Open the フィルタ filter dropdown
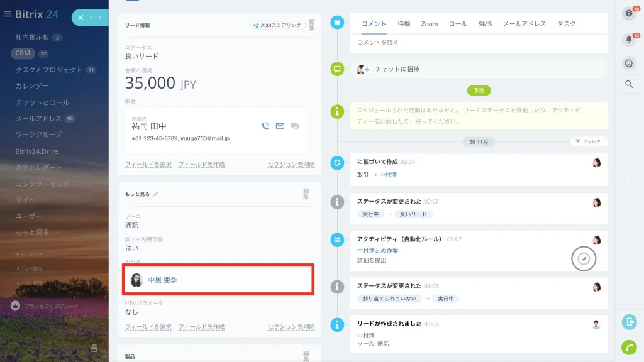Image resolution: width=644 pixels, height=362 pixels. pos(589,141)
